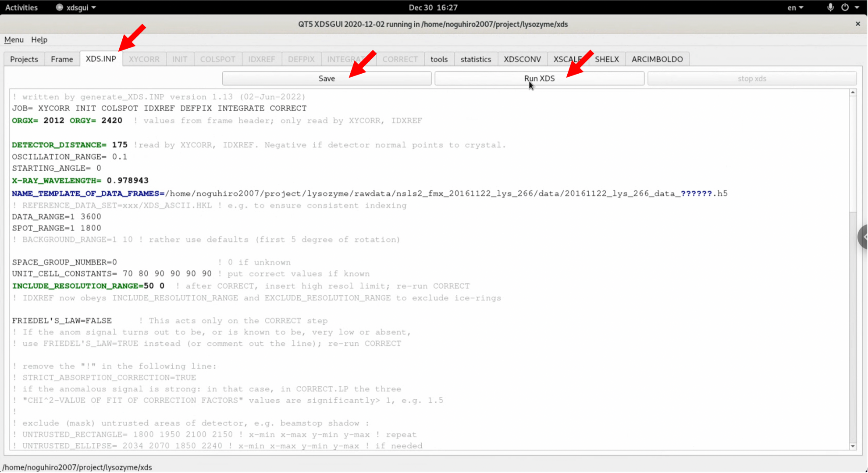
Task: Select the XDS.INP tab
Action: pos(101,59)
